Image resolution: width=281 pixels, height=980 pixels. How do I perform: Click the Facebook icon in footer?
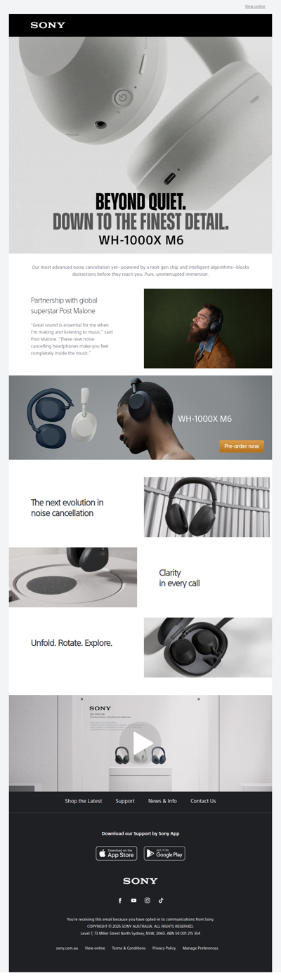[120, 900]
